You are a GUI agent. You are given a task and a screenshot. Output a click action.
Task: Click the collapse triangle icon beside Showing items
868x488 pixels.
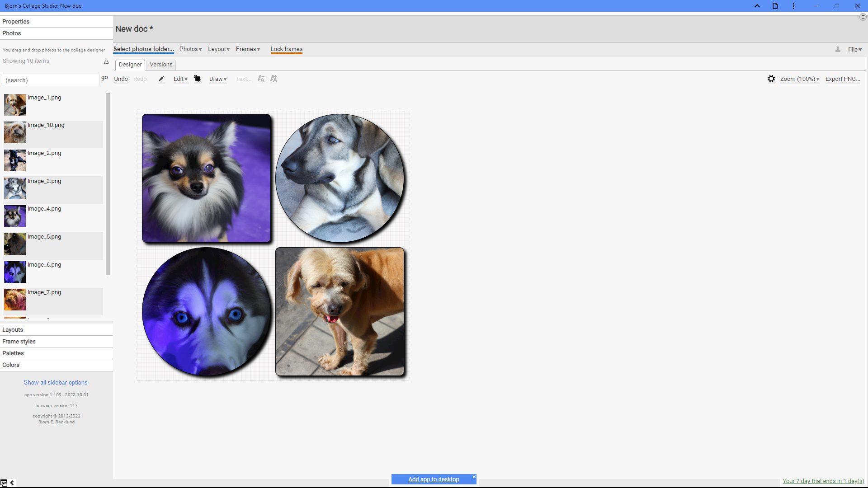pos(106,61)
